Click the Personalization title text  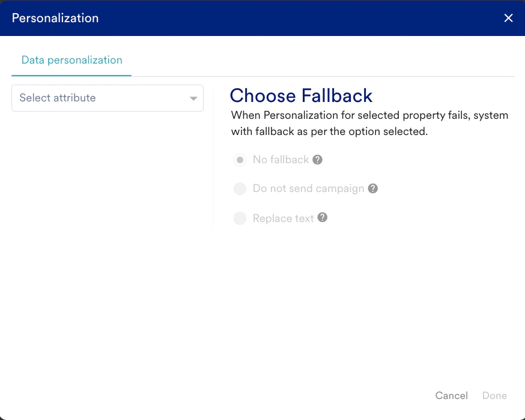55,18
